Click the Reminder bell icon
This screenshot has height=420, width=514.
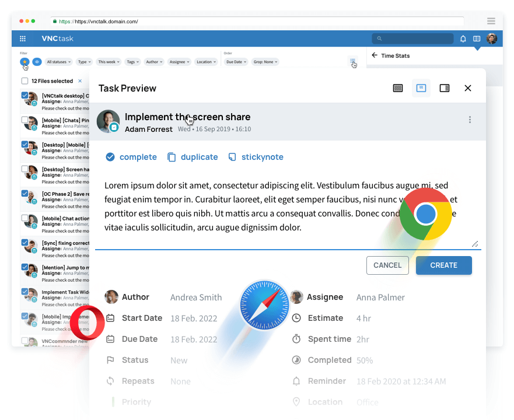pyautogui.click(x=296, y=381)
